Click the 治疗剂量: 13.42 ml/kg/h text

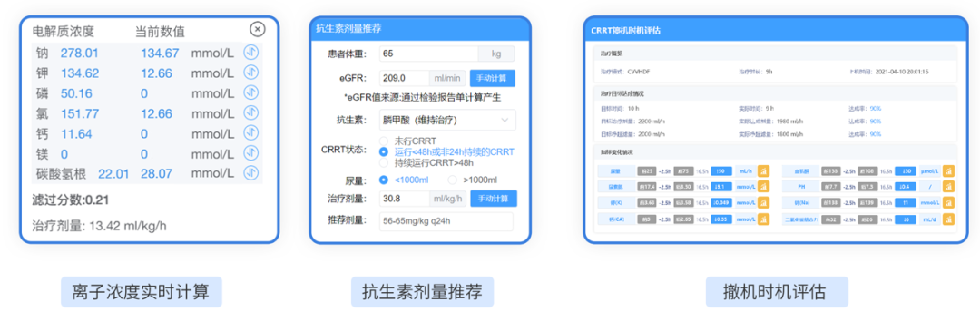pyautogui.click(x=100, y=226)
